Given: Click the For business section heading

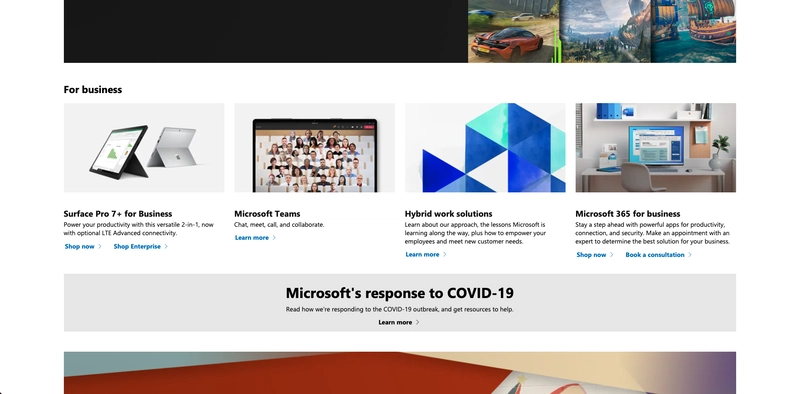Looking at the screenshot, I should (93, 90).
